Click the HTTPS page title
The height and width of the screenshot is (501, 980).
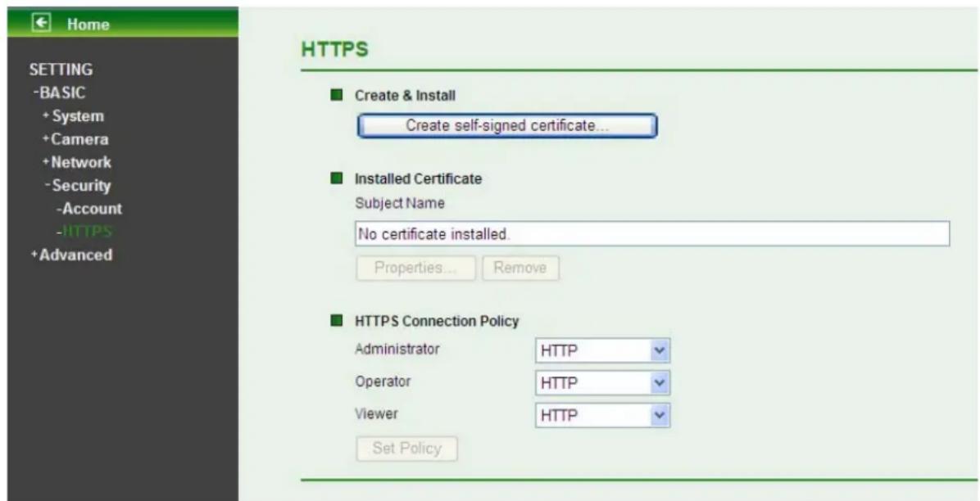(x=334, y=49)
